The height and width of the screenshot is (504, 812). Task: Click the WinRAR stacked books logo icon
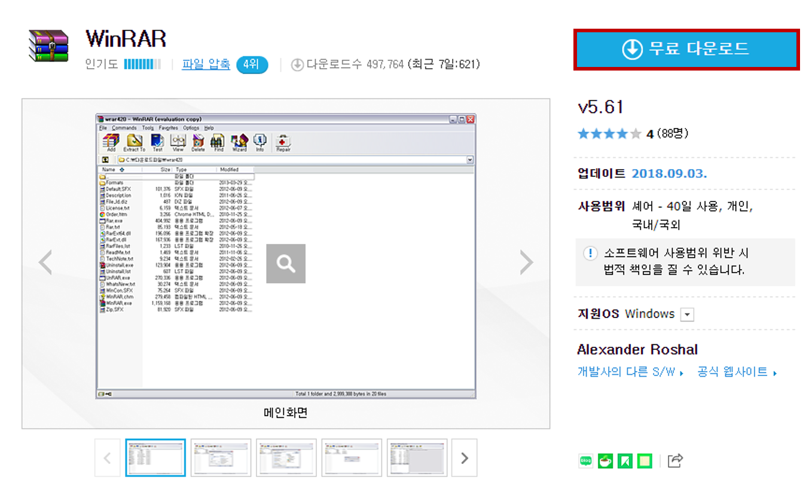click(49, 45)
